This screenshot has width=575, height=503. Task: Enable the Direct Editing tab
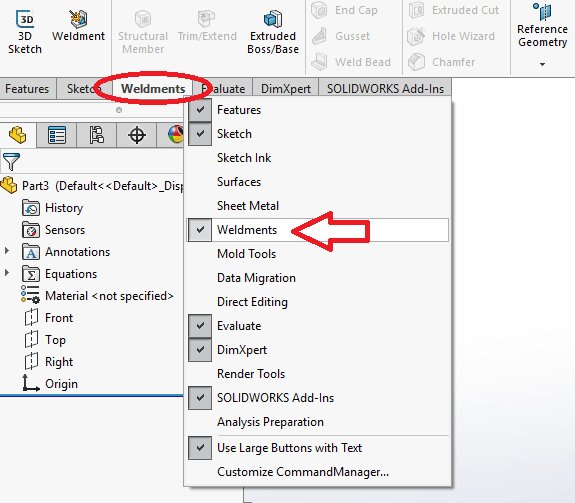click(x=318, y=302)
